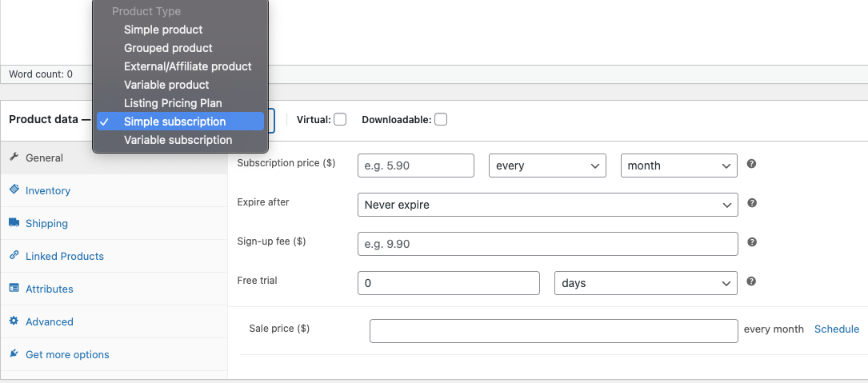This screenshot has width=868, height=383.
Task: Click the Linked Products chain icon
Action: [14, 256]
